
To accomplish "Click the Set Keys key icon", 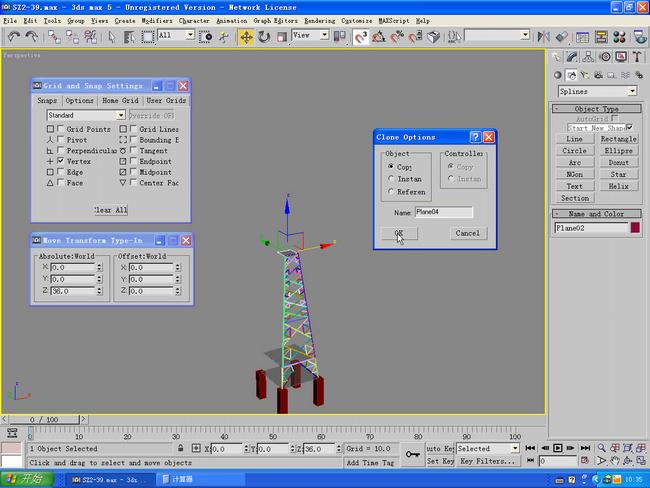I will point(412,454).
